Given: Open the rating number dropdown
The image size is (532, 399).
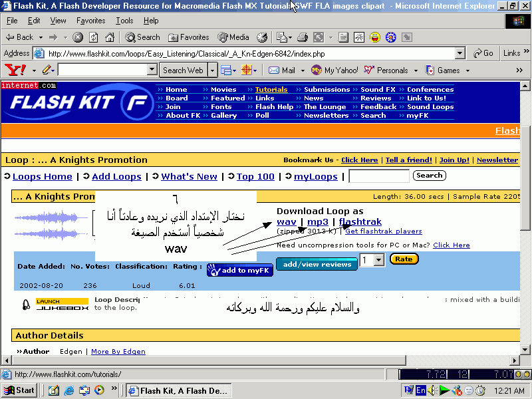Looking at the screenshot, I should [x=379, y=260].
